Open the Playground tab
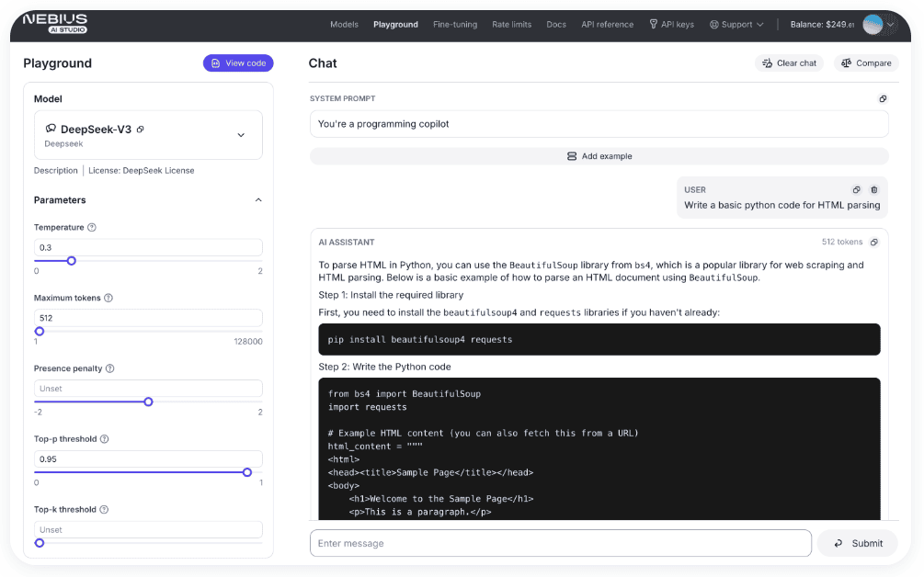This screenshot has width=924, height=577. click(x=395, y=24)
